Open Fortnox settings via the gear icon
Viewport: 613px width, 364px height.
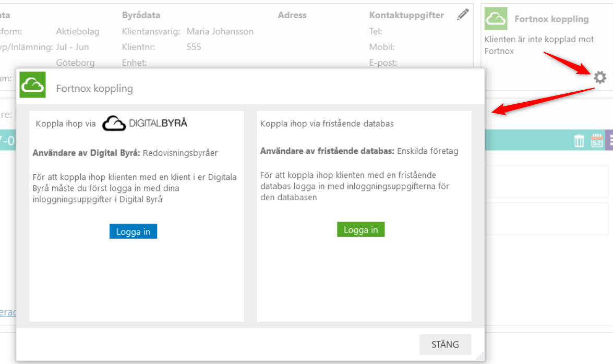[600, 77]
